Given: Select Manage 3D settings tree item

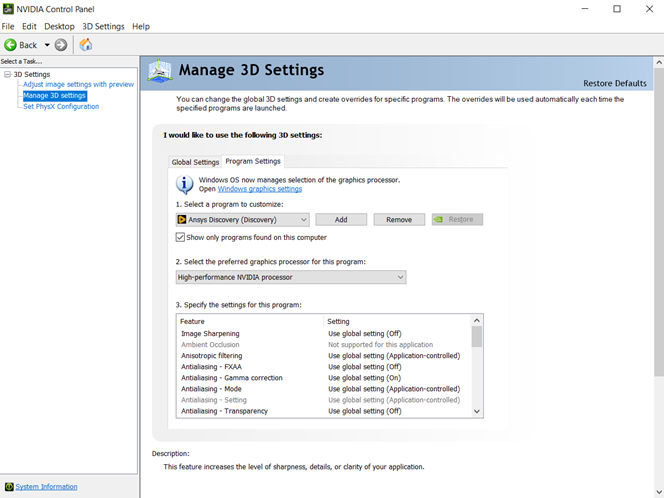Looking at the screenshot, I should pyautogui.click(x=55, y=95).
